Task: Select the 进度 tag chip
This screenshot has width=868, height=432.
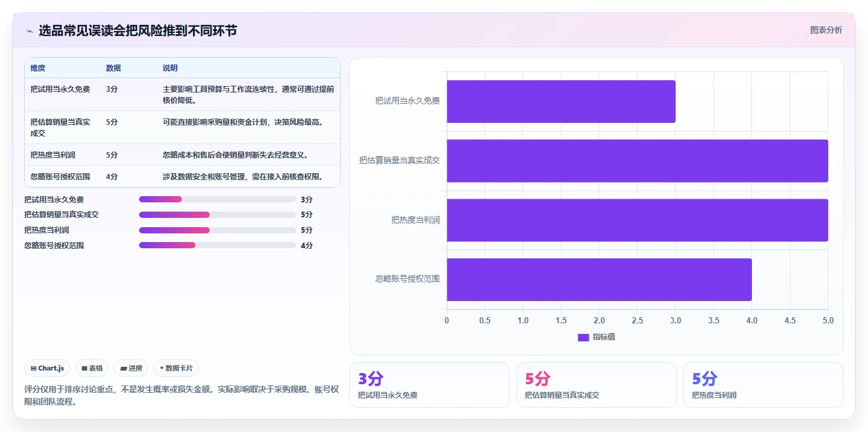Action: [x=131, y=368]
